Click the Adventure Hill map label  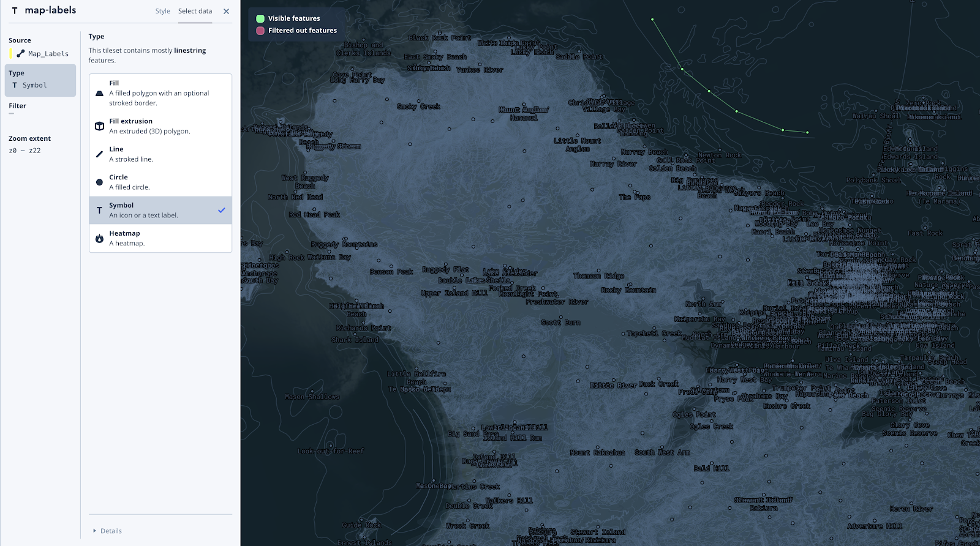(875, 526)
